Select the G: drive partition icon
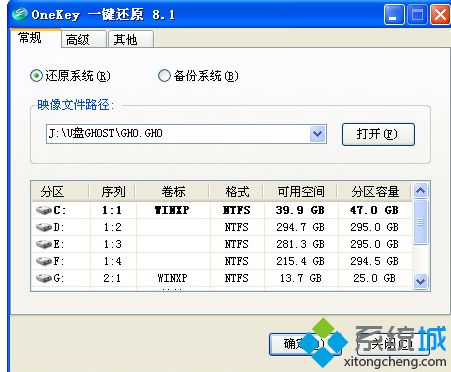 (44, 278)
